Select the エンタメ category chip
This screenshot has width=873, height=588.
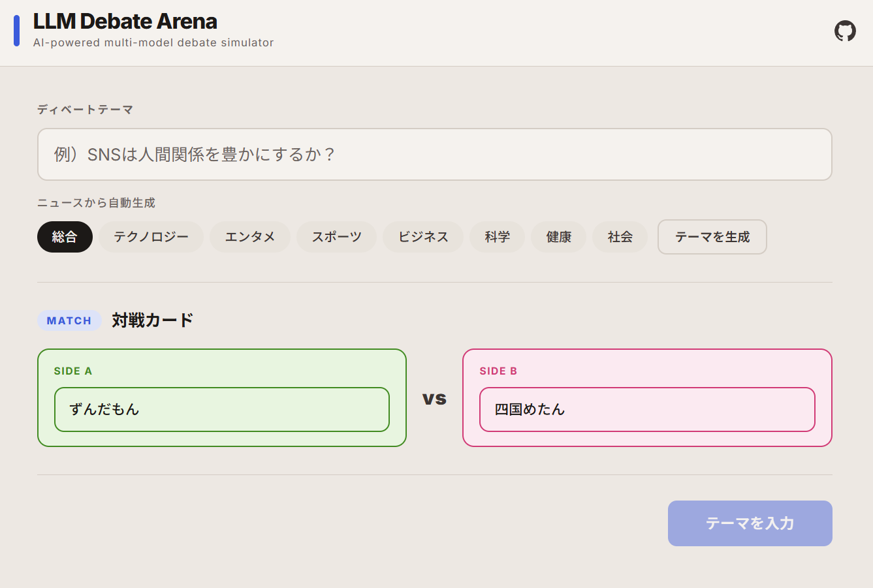[x=249, y=237]
